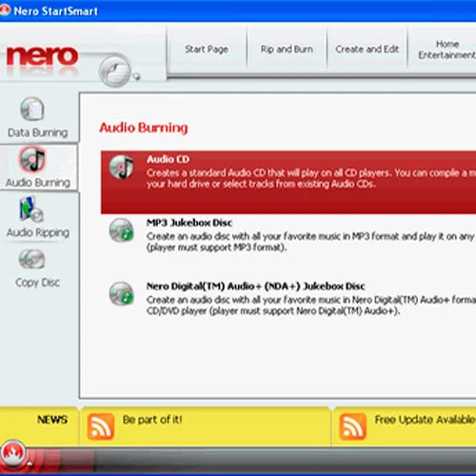Click the Audio Ripping label
Viewport: 476px width, 476px height.
click(38, 232)
